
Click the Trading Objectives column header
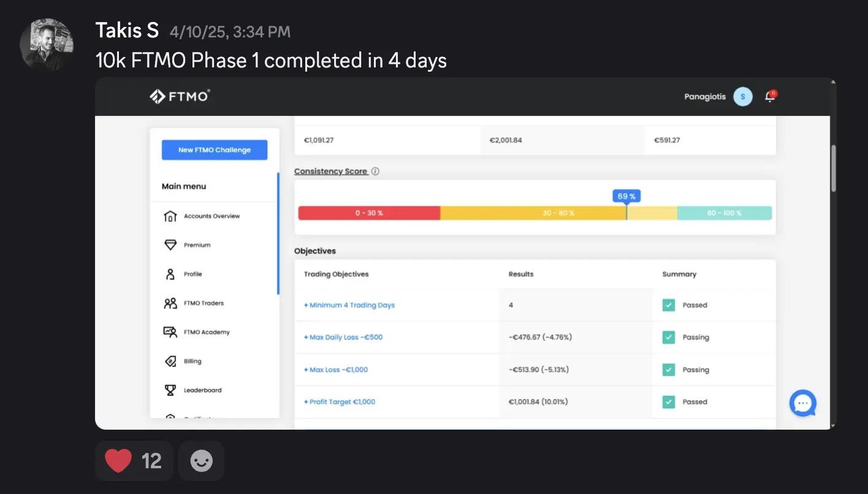pyautogui.click(x=337, y=274)
